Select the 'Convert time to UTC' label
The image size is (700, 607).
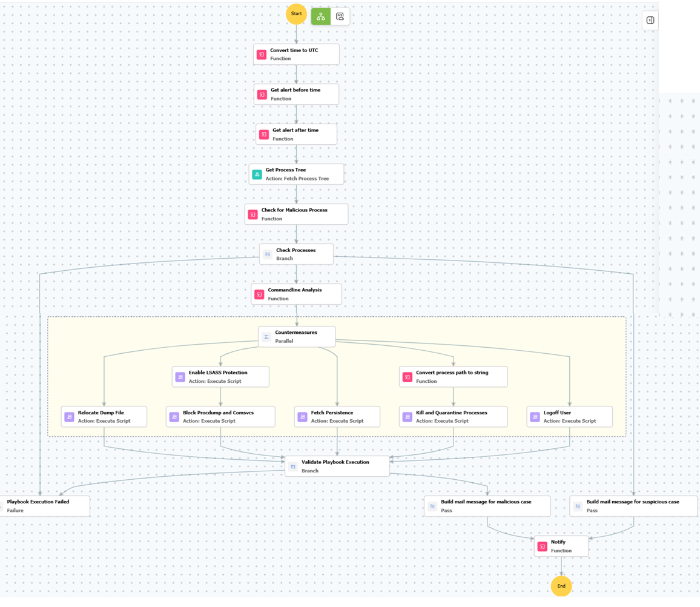[x=294, y=50]
